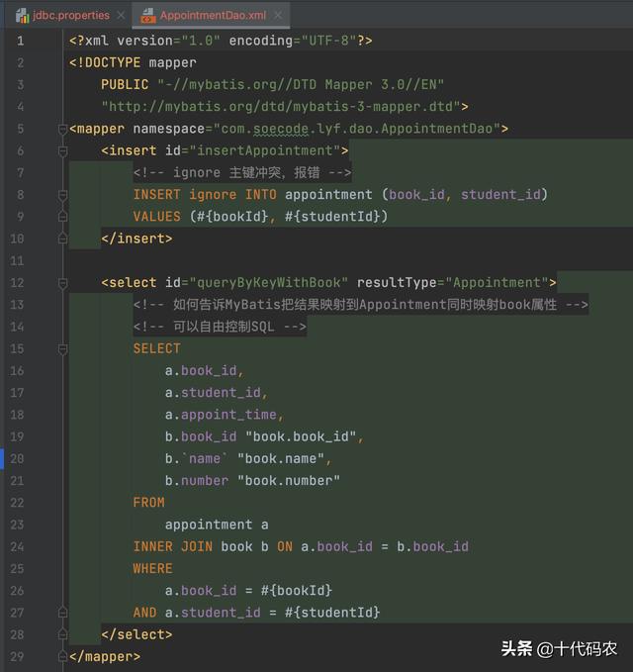
Task: Click the '可以自由控制SQL' comment on line 14
Action: coord(220,327)
